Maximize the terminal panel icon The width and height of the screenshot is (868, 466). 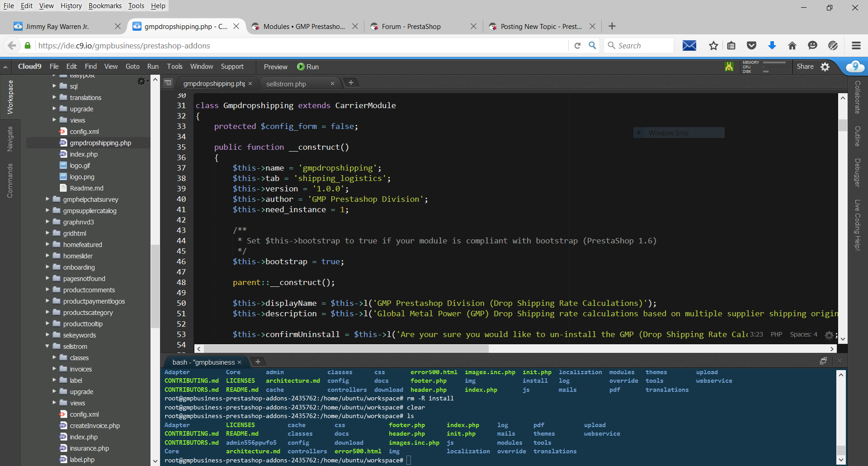tap(823, 361)
